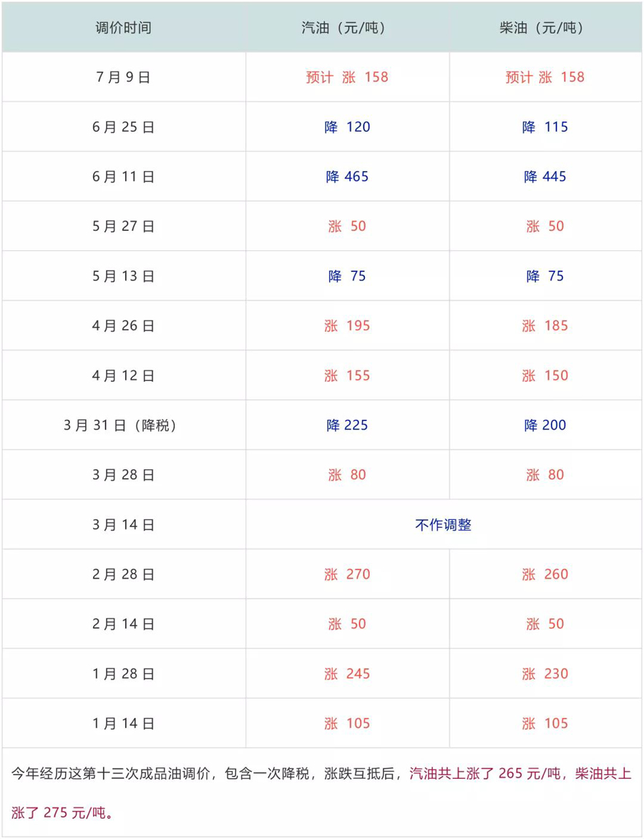This screenshot has width=644, height=839.
Task: Click the red 汽油共上涨了265元/吨 summary text
Action: click(x=485, y=774)
